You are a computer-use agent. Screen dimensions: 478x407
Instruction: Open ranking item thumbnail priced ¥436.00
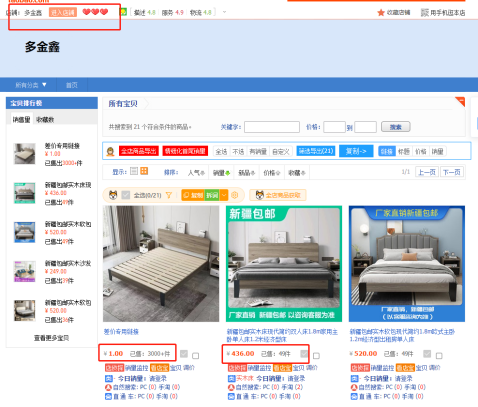click(x=24, y=193)
